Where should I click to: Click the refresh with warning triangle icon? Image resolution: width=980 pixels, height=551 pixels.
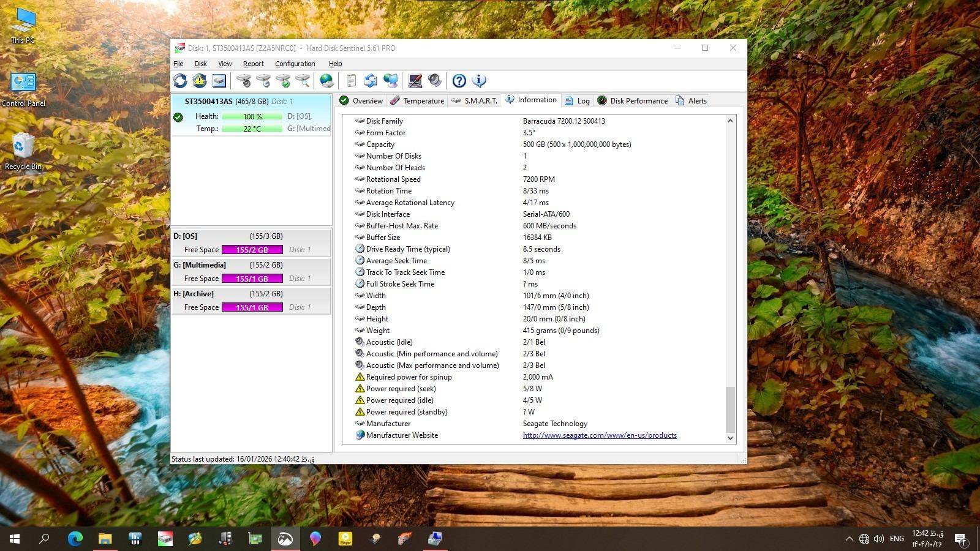tap(200, 81)
